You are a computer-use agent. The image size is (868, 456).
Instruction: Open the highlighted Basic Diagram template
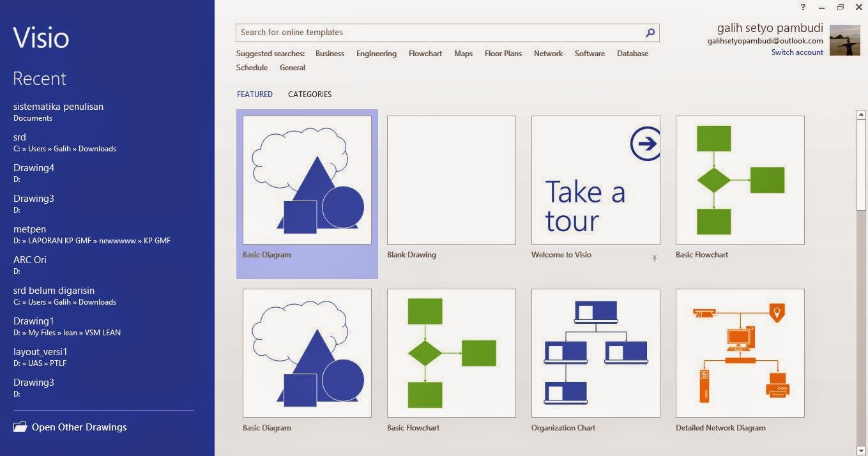(307, 194)
